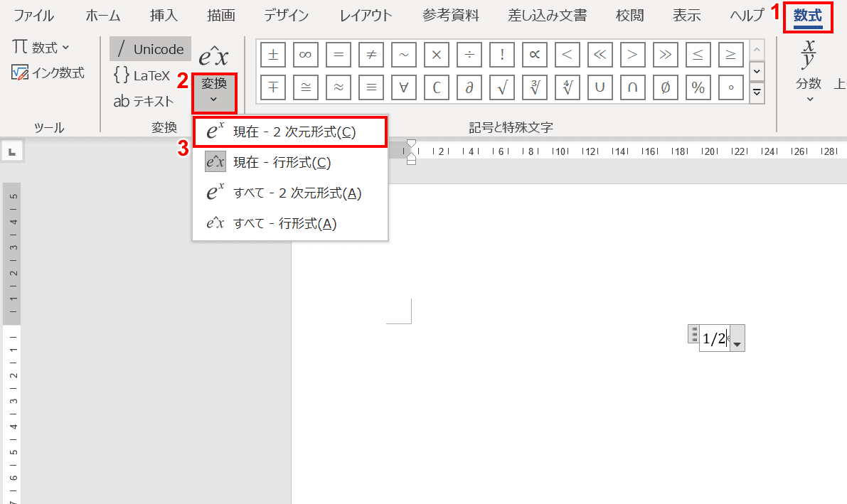Viewport: 847px width, 504px height.
Task: Insert the less-than symbol
Action: tap(568, 55)
